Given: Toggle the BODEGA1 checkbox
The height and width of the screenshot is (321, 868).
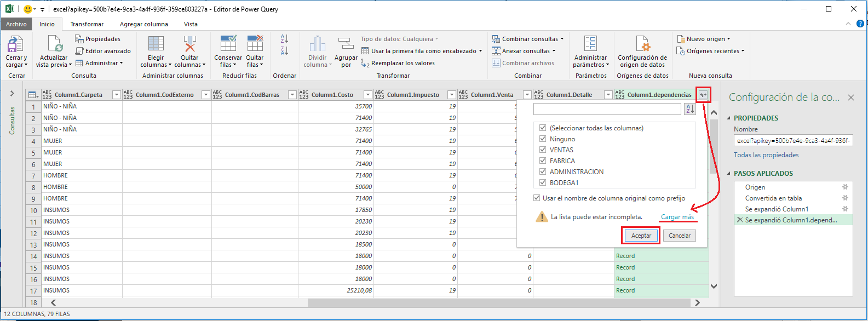Looking at the screenshot, I should pyautogui.click(x=543, y=182).
